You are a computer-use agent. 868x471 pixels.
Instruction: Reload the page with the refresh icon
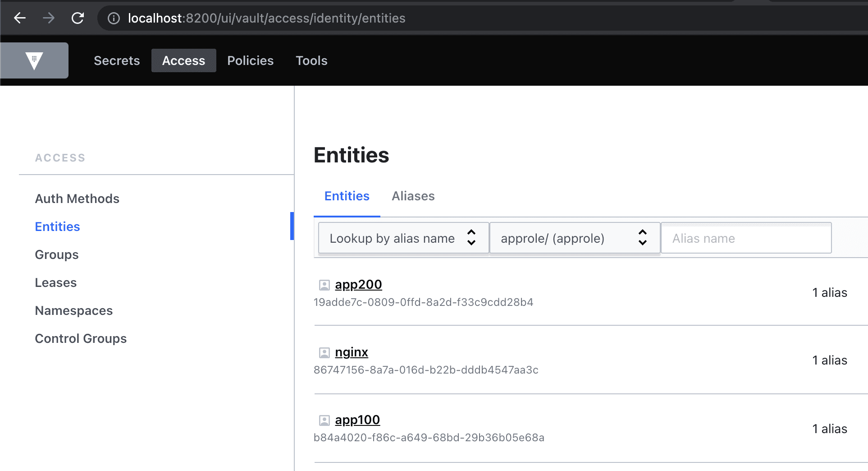[78, 18]
